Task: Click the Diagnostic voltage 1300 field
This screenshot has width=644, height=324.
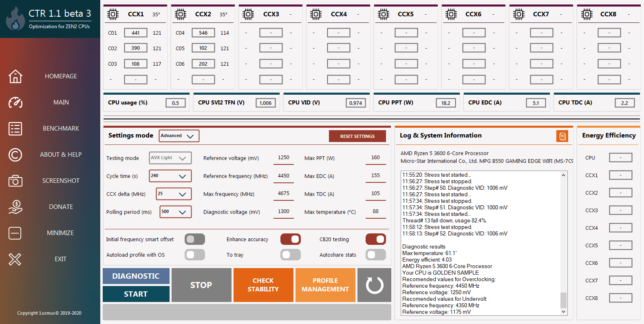Action: pyautogui.click(x=284, y=212)
